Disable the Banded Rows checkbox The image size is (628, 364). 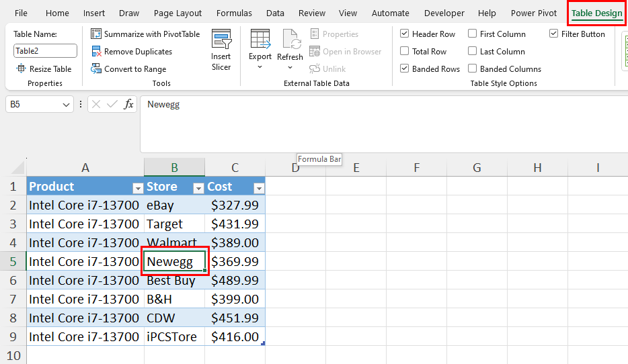coord(405,69)
